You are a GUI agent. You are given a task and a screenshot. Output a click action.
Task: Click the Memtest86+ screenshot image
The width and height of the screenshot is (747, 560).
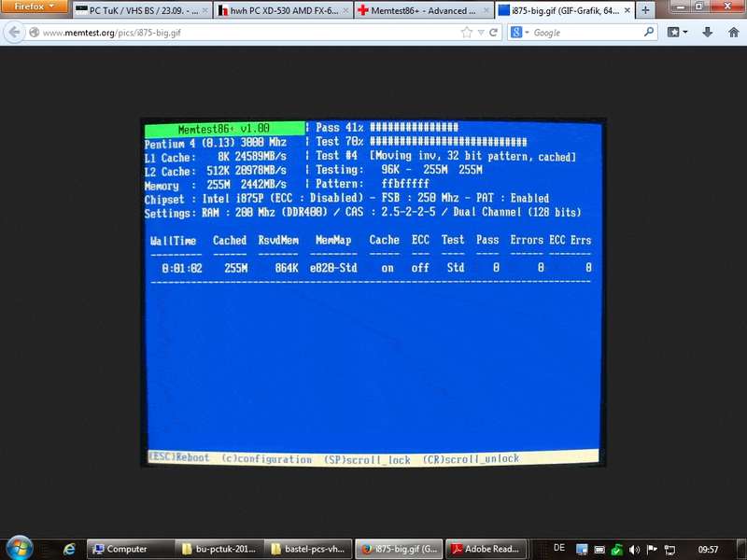pyautogui.click(x=373, y=293)
